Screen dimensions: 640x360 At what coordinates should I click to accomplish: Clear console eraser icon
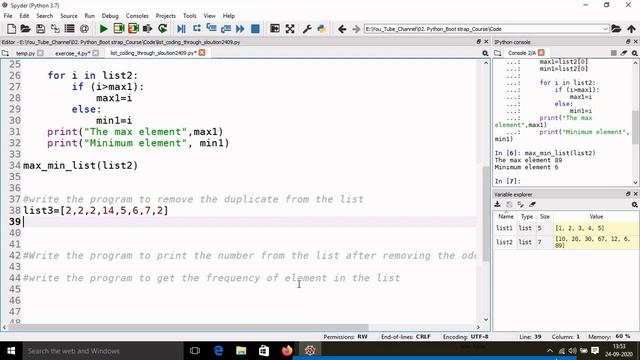(624, 53)
